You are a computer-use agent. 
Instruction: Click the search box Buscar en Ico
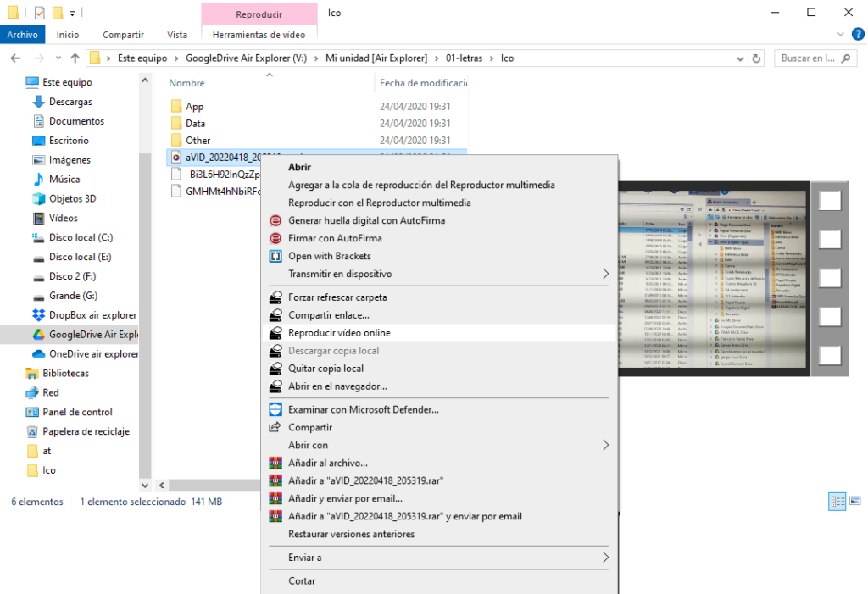coord(810,58)
